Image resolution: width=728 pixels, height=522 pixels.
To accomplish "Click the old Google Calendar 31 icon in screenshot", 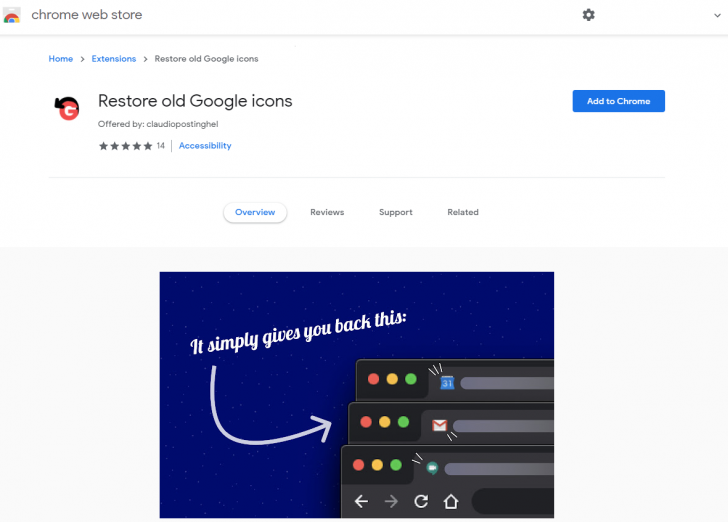I will click(x=447, y=383).
